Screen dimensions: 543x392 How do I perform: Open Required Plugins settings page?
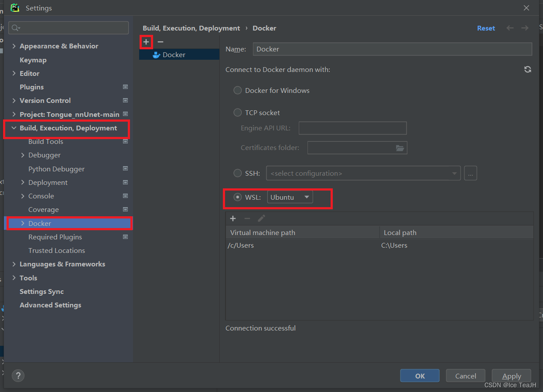pos(55,237)
